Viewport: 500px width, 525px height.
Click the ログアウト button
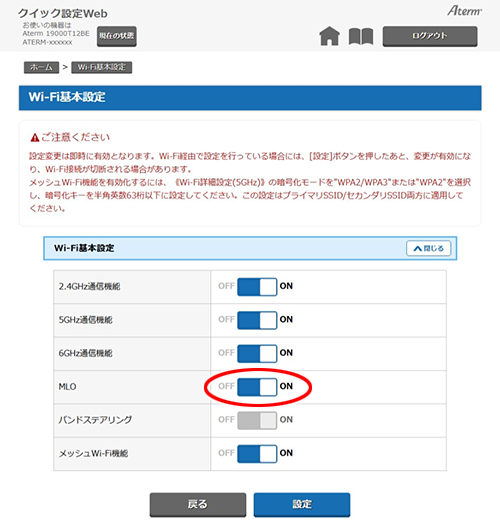point(430,36)
